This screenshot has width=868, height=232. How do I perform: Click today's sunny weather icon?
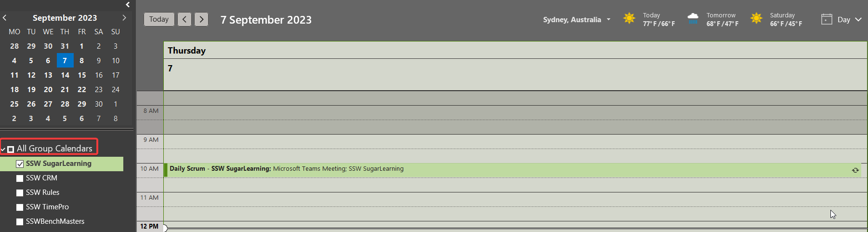point(629,19)
